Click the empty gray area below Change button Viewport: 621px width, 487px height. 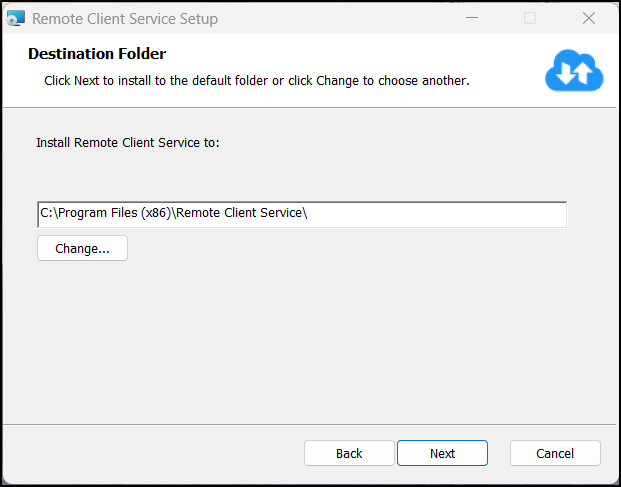(x=309, y=341)
